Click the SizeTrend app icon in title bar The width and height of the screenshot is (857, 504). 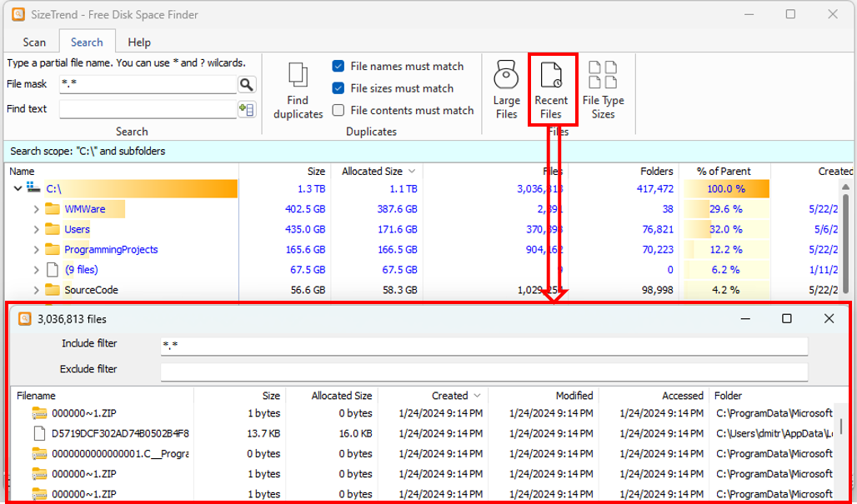(18, 14)
